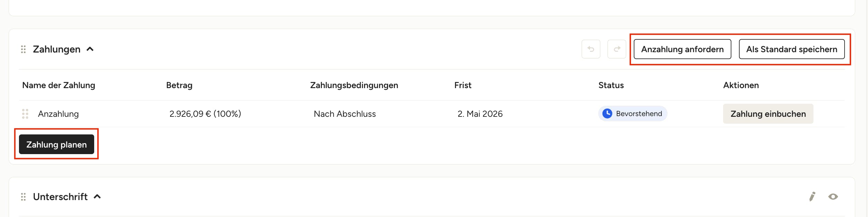Click the Zahlungen section title

(57, 49)
